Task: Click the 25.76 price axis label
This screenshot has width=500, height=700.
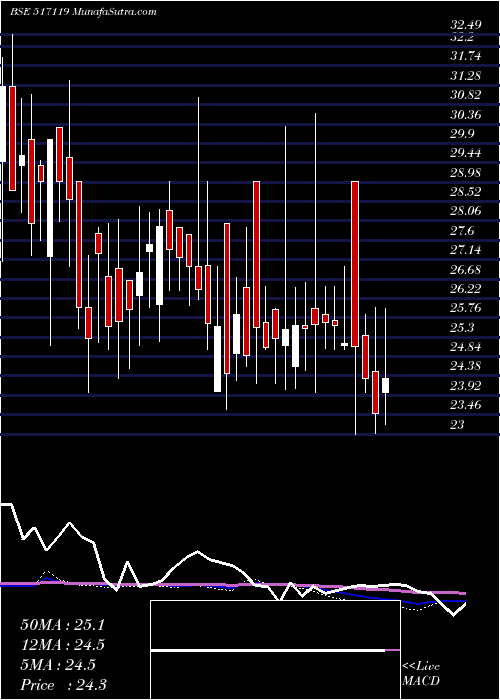Action: [x=466, y=308]
